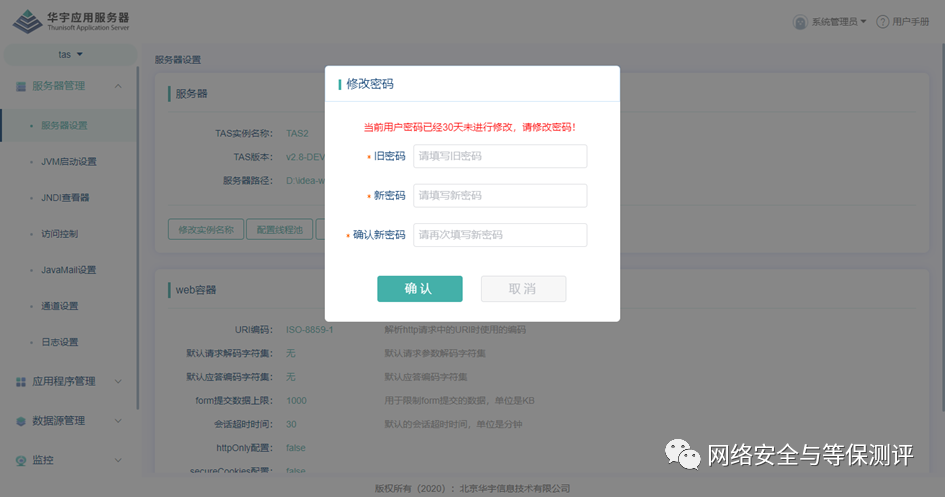
Task: Expand the 应用程序管理 menu chevron
Action: click(118, 382)
